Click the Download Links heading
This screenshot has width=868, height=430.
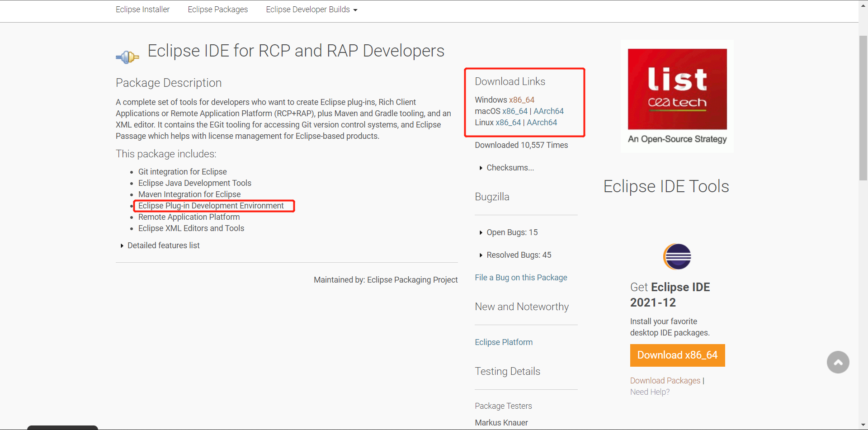[x=510, y=81]
